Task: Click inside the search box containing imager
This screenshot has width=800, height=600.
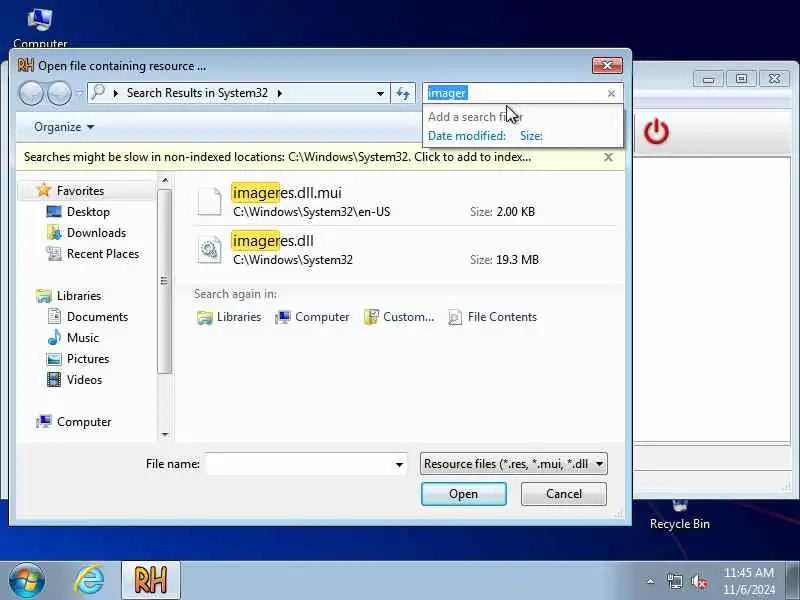Action: [514, 93]
